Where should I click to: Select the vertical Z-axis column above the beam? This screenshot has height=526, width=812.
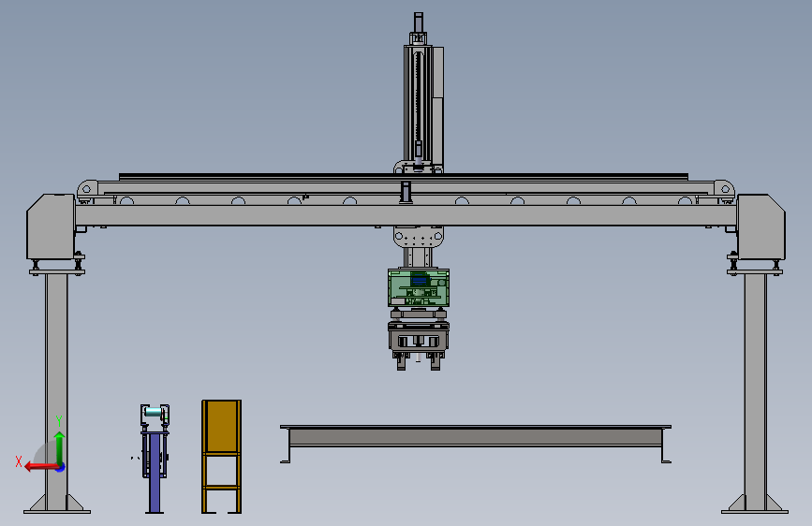[x=423, y=104]
